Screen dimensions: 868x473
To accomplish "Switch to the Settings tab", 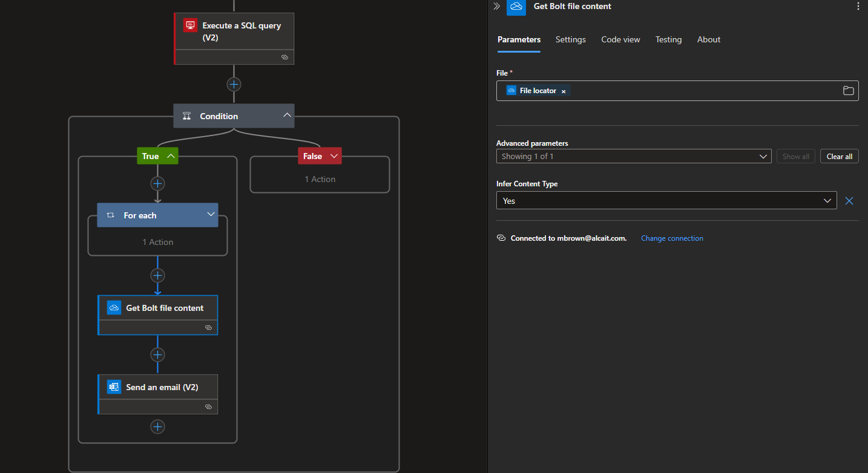I will [x=571, y=39].
